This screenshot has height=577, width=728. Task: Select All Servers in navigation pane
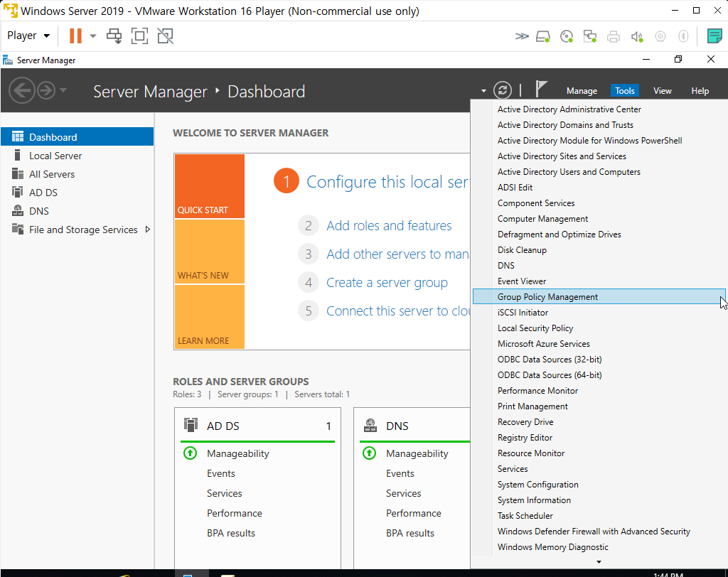tap(77, 174)
